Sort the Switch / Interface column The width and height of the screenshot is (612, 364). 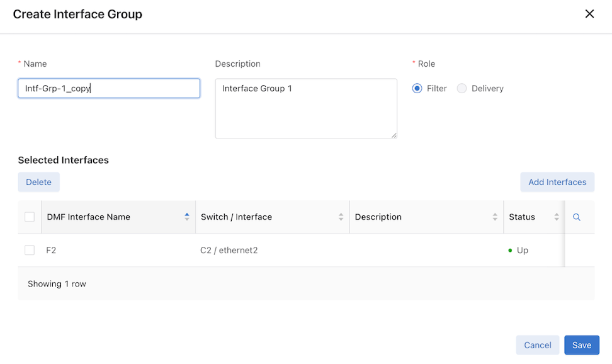[341, 217]
